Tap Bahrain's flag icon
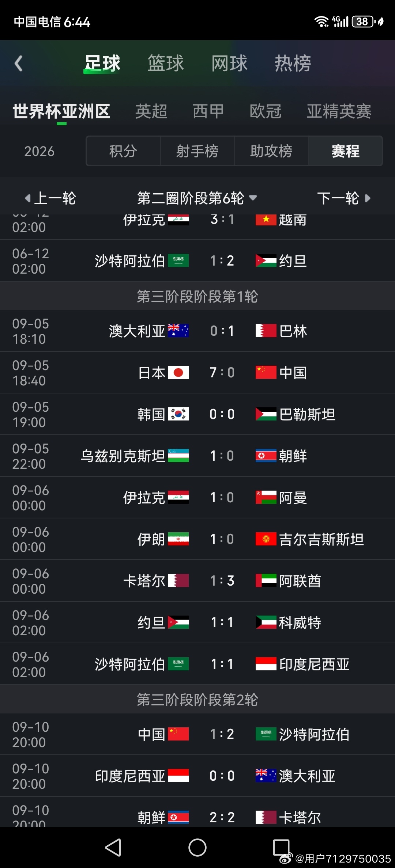The height and width of the screenshot is (868, 395). [x=266, y=331]
